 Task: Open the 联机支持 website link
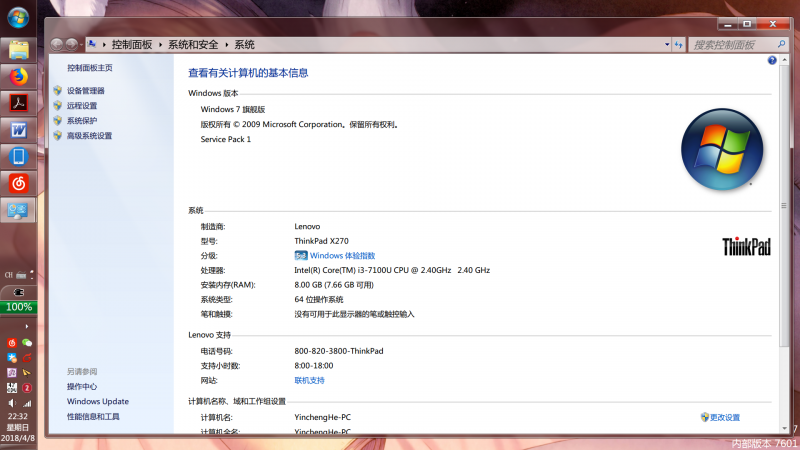coord(309,381)
